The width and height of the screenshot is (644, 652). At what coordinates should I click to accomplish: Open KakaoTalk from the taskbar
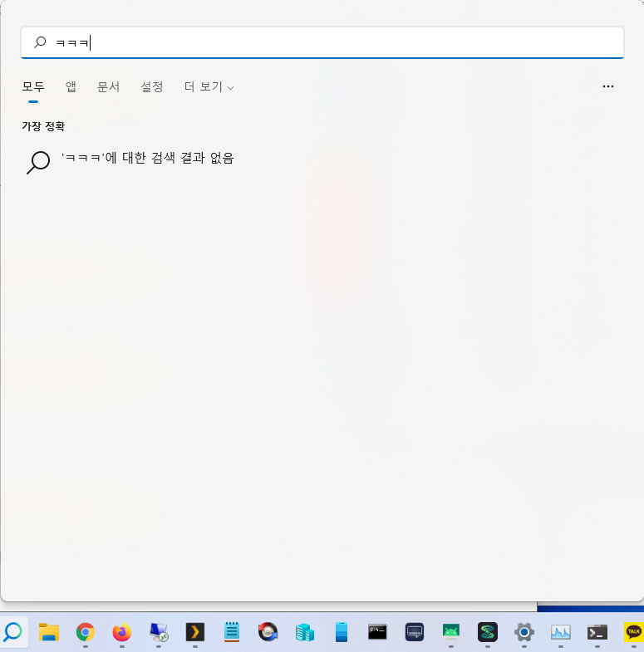633,632
